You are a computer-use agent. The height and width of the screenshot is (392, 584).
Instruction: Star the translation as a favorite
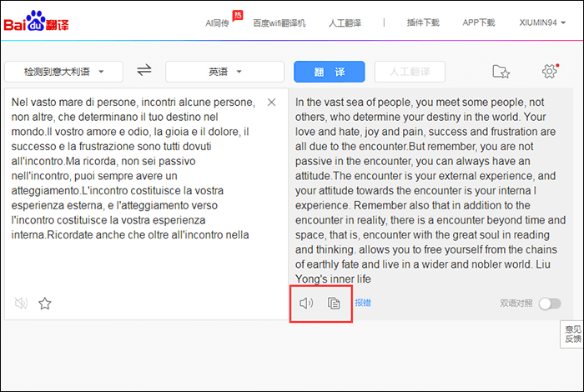click(45, 304)
